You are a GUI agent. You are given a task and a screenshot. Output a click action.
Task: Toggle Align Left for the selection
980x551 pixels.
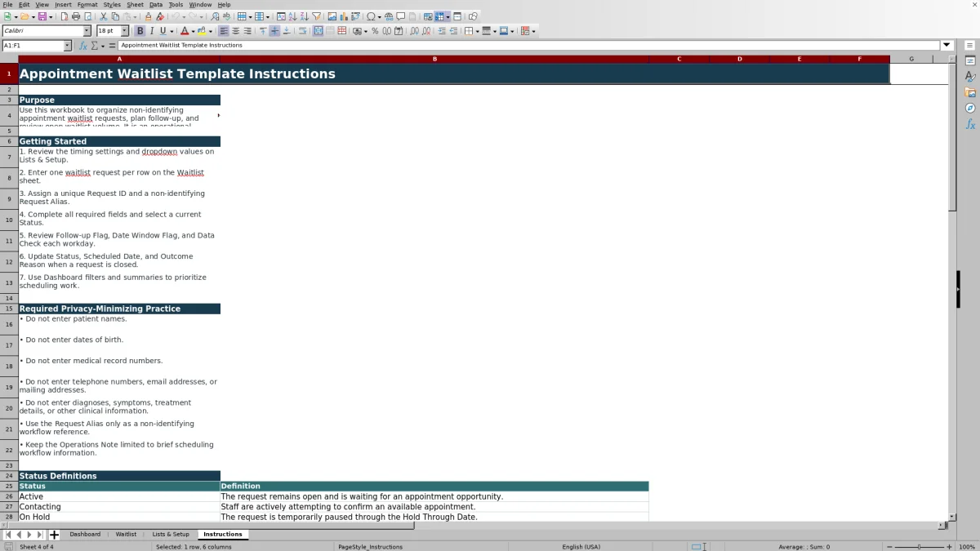point(224,31)
